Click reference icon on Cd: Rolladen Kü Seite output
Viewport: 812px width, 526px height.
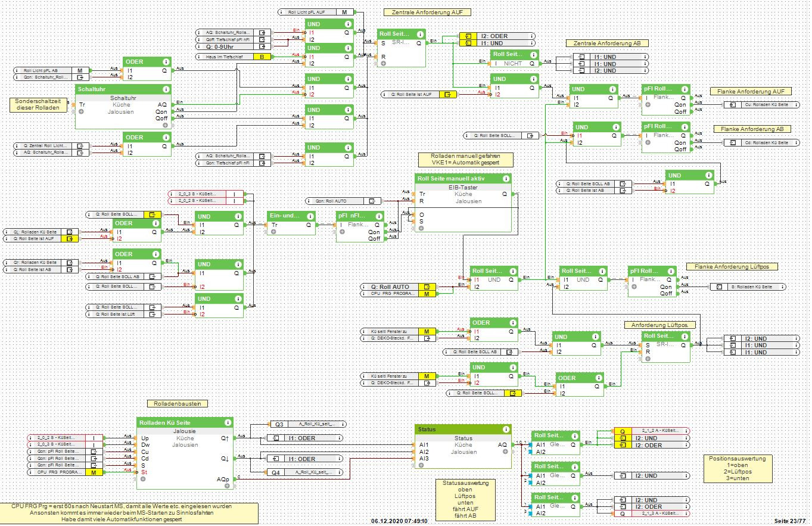click(x=732, y=142)
